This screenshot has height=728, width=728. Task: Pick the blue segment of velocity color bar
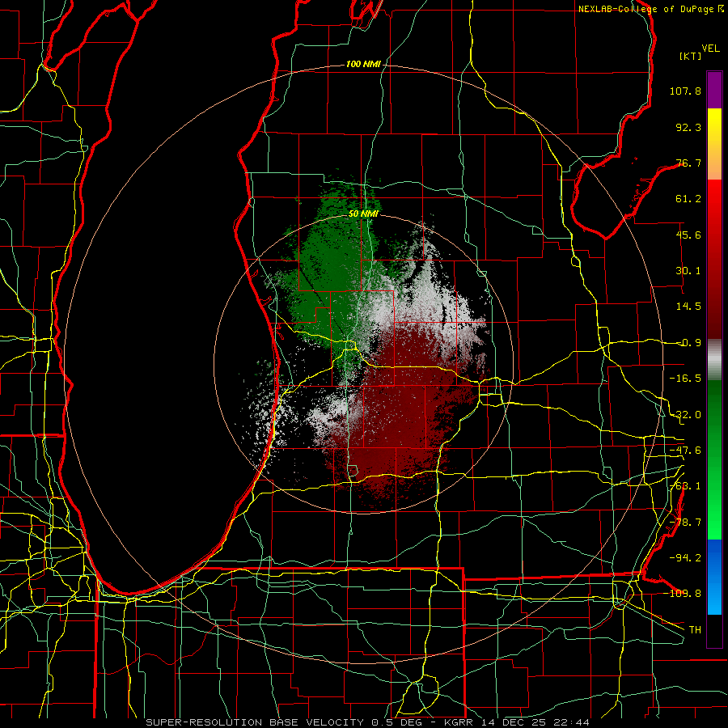click(x=714, y=577)
